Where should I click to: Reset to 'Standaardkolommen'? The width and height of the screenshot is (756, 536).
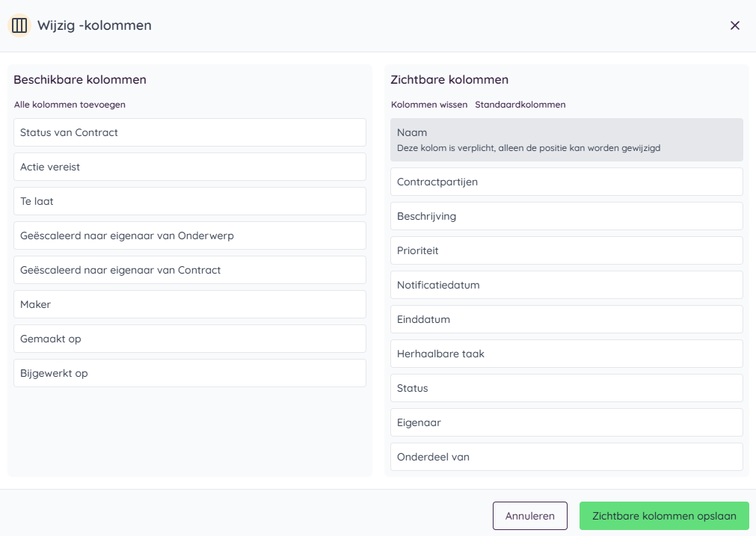[x=520, y=105]
